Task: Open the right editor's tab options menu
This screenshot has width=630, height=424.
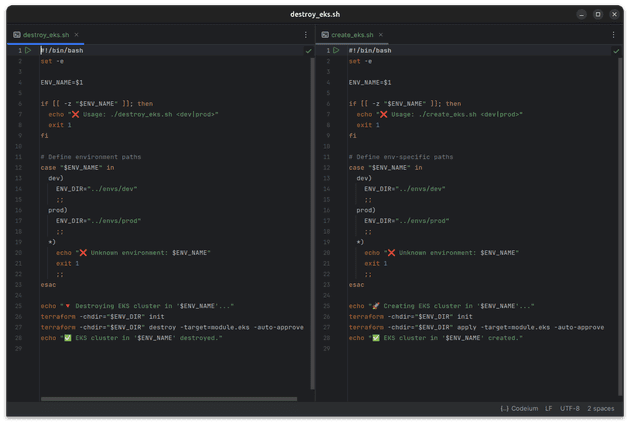Action: (614, 35)
